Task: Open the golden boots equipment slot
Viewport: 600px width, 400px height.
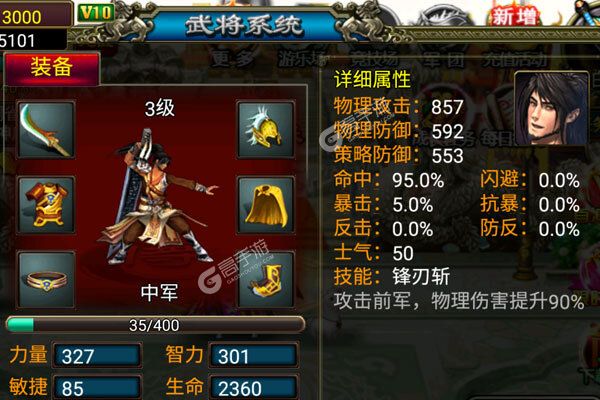Action: [x=266, y=280]
